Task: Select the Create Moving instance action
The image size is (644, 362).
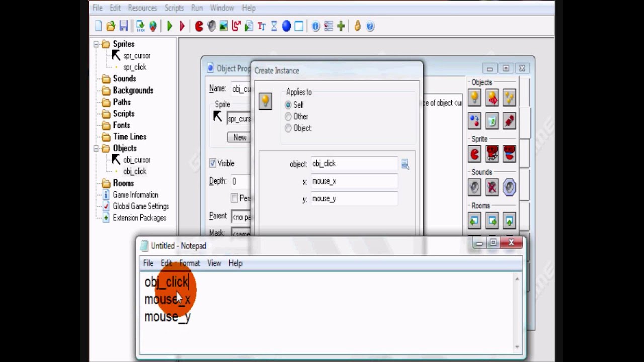Action: click(492, 98)
